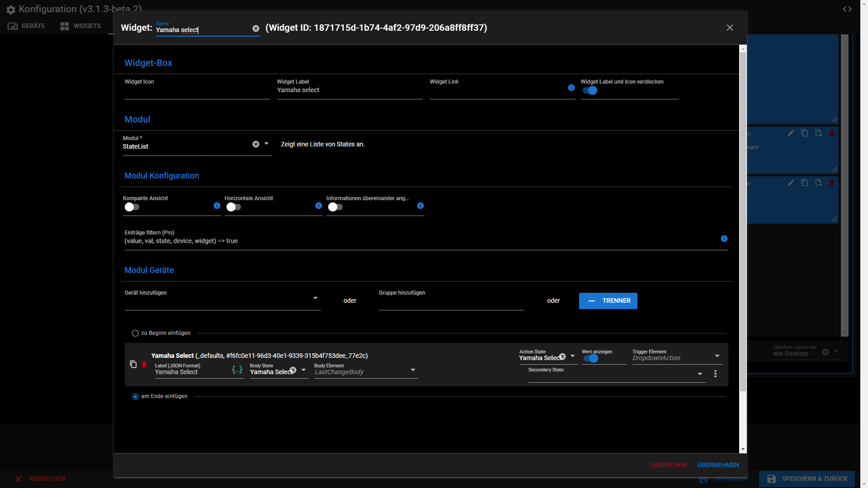The image size is (868, 488).
Task: Click ÜBERNEHMEN to apply widget changes
Action: (718, 465)
